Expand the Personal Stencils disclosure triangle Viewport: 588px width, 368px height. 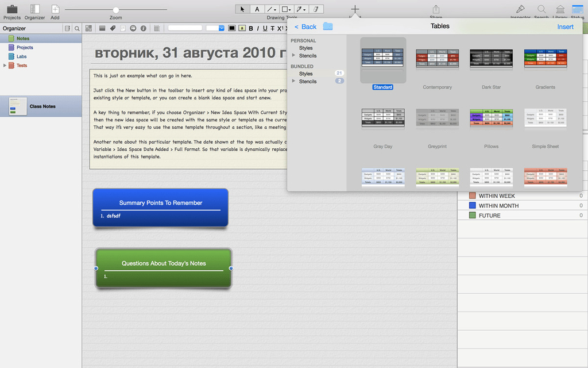[294, 56]
